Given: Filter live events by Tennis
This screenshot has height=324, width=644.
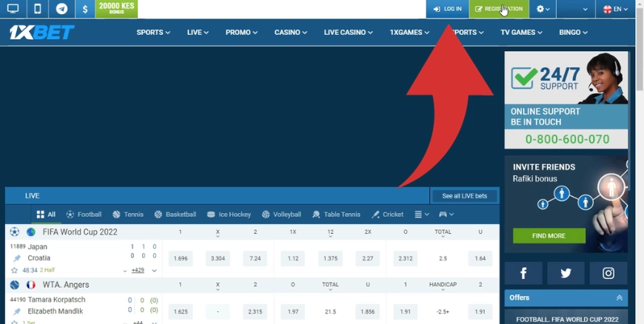Looking at the screenshot, I should (128, 215).
